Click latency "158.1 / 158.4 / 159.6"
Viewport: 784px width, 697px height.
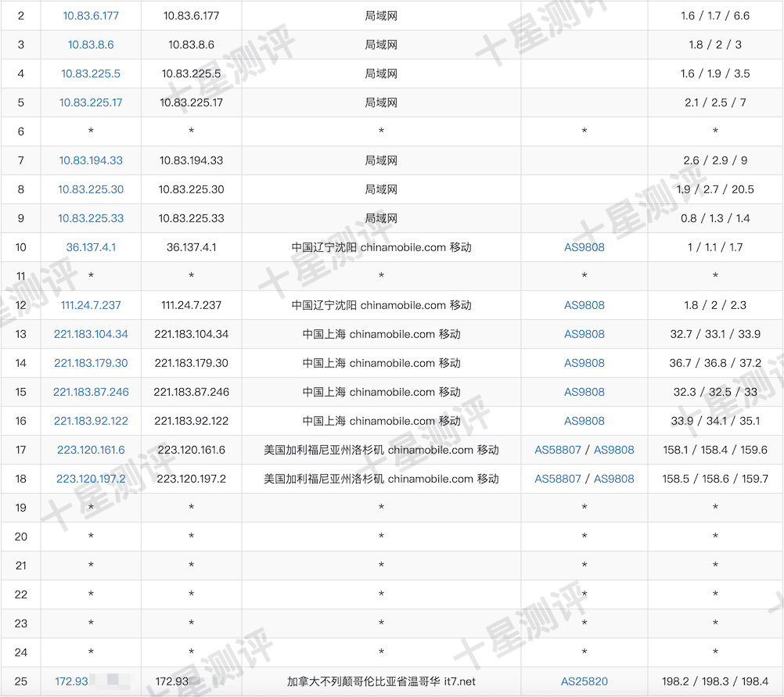click(x=715, y=451)
